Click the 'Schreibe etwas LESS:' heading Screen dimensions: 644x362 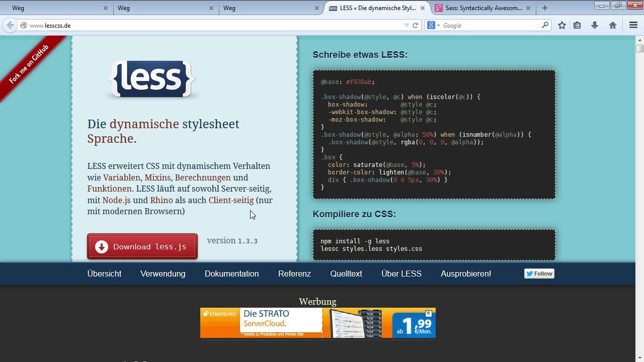click(x=360, y=55)
